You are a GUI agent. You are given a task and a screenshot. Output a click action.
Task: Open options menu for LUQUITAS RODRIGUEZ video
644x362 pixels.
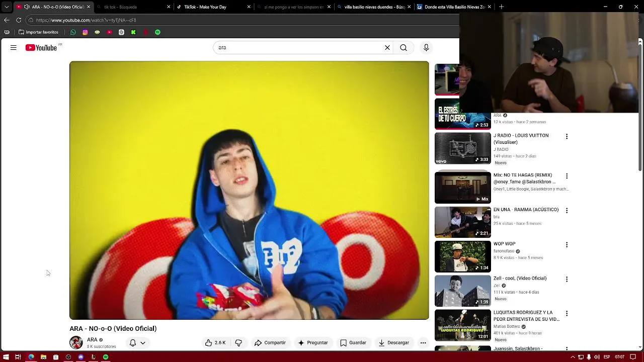567,313
